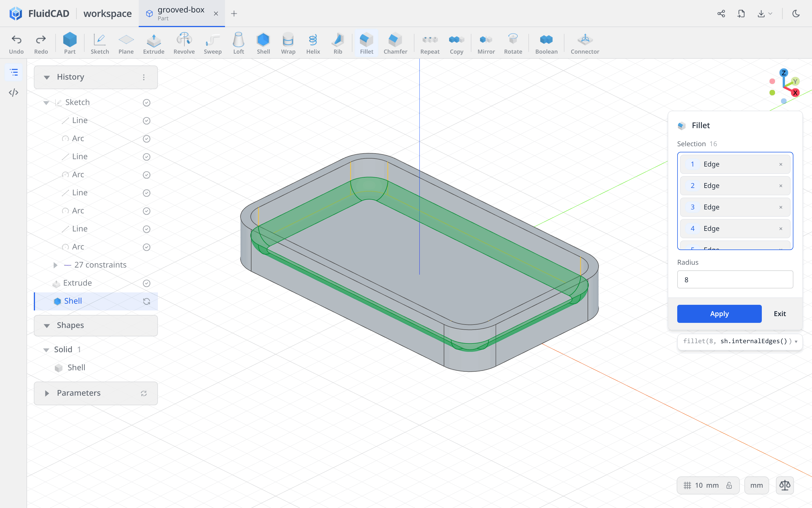Add a new tab with plus
Screen dimensions: 812x508
(x=234, y=14)
